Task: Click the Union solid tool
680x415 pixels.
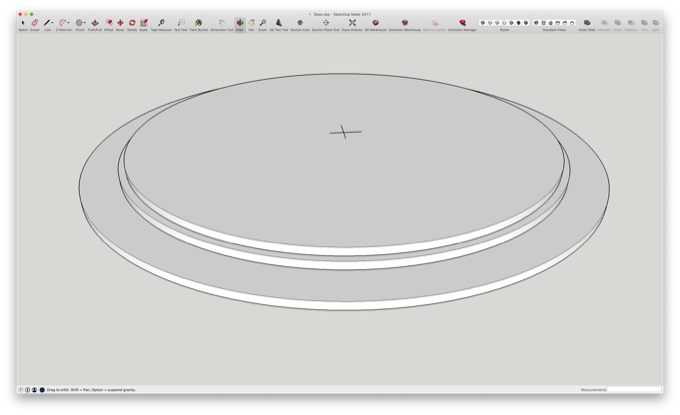Action: click(618, 23)
